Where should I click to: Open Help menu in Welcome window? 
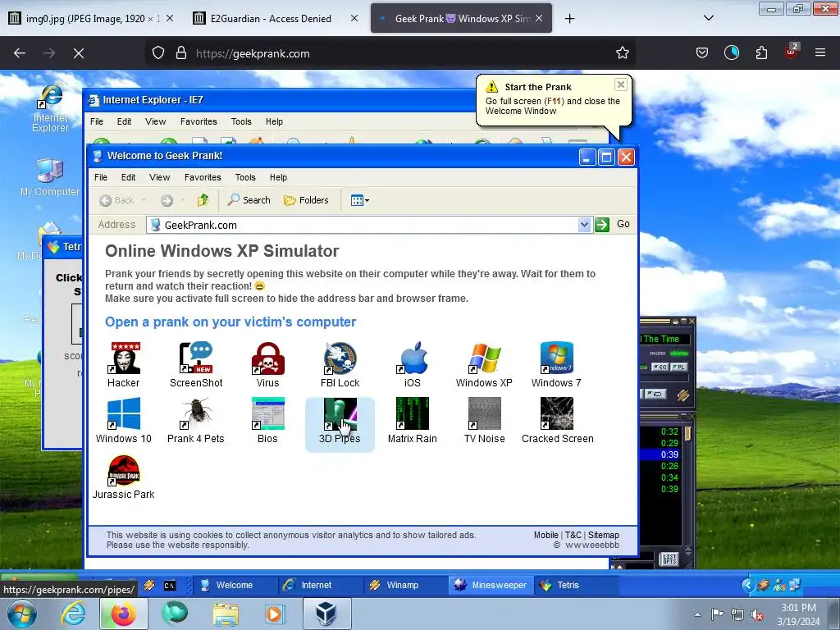pos(278,177)
